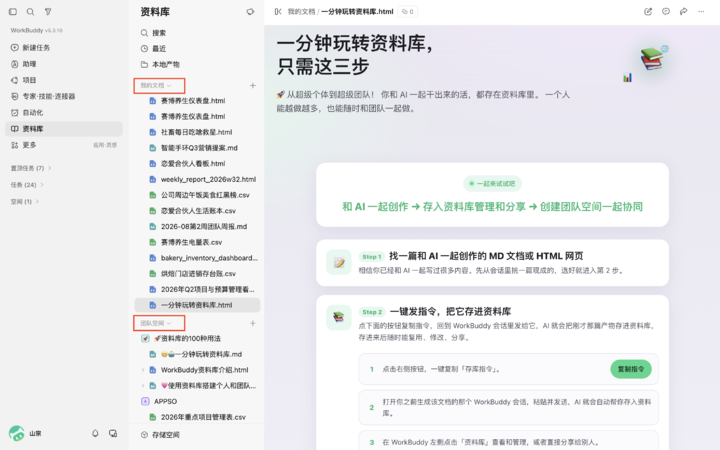Click 搜索 in the library panel
Viewport: 720px width, 450px height.
pos(196,33)
